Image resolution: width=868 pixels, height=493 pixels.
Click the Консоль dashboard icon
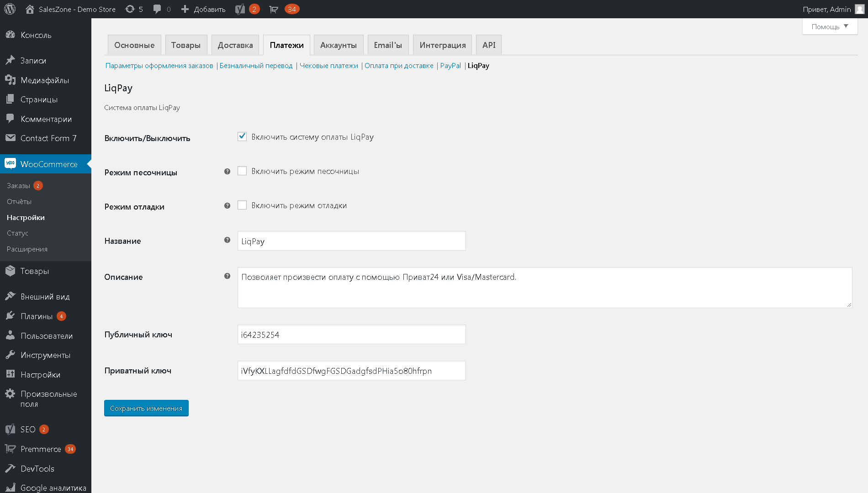[10, 35]
